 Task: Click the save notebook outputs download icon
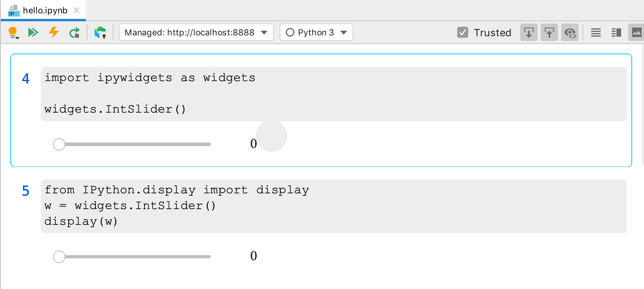pyautogui.click(x=529, y=32)
